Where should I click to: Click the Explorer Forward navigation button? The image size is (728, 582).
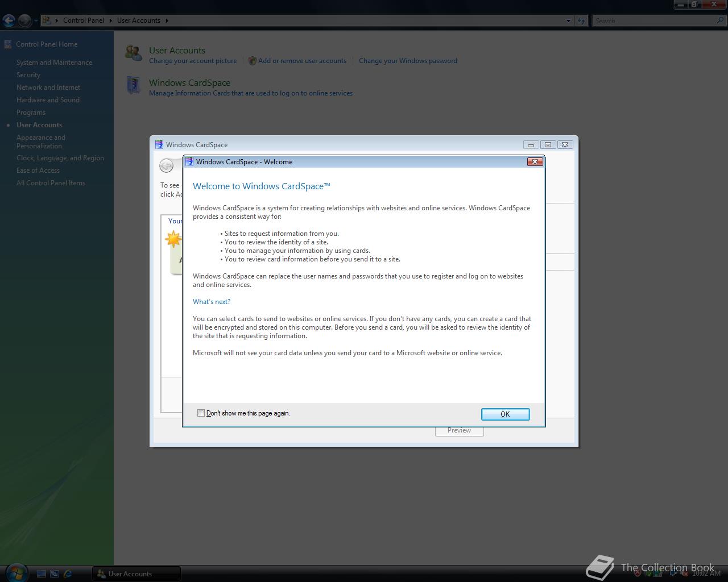(x=24, y=21)
